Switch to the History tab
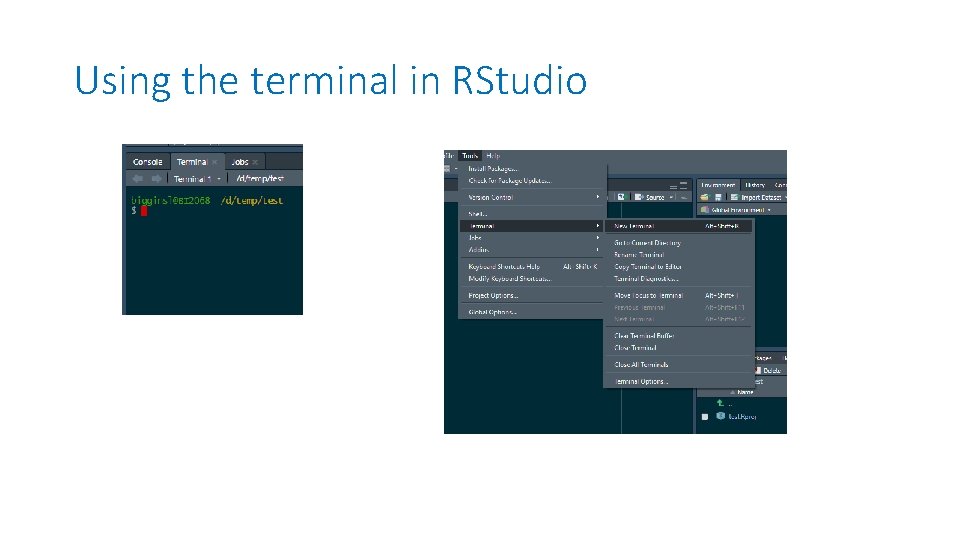 click(755, 185)
